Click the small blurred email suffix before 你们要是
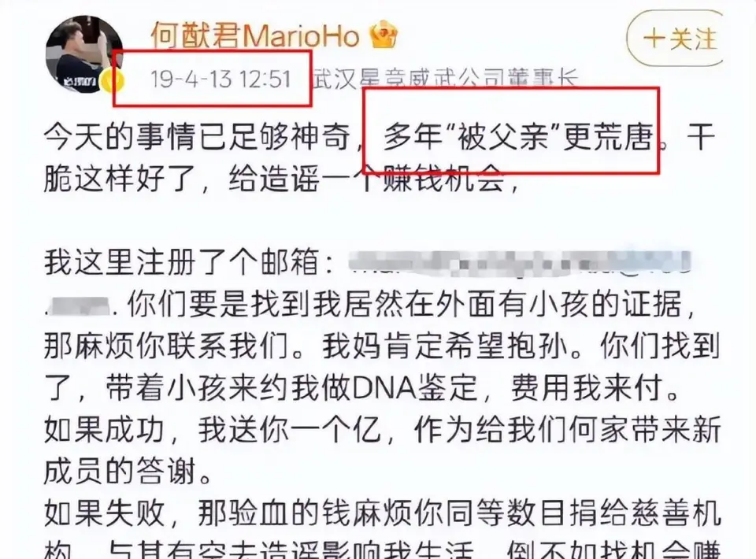This screenshot has height=559, width=756. (79, 305)
